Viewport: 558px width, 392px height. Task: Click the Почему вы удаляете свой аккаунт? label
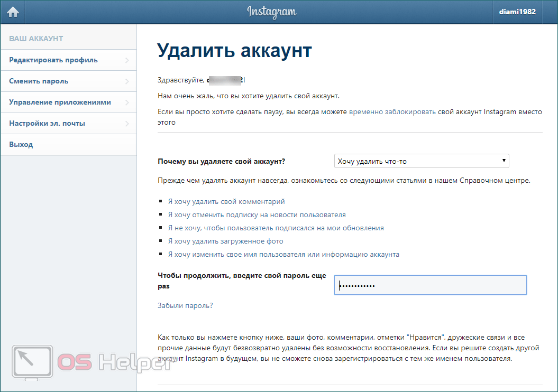click(222, 161)
